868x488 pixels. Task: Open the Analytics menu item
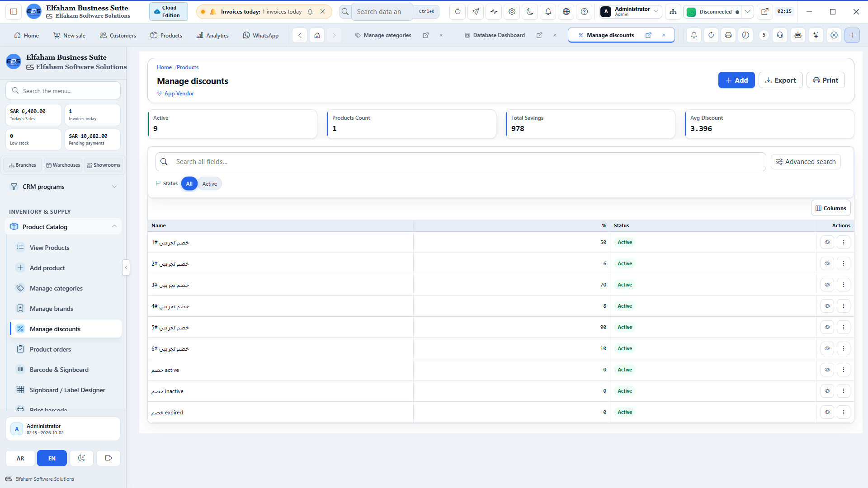point(212,35)
